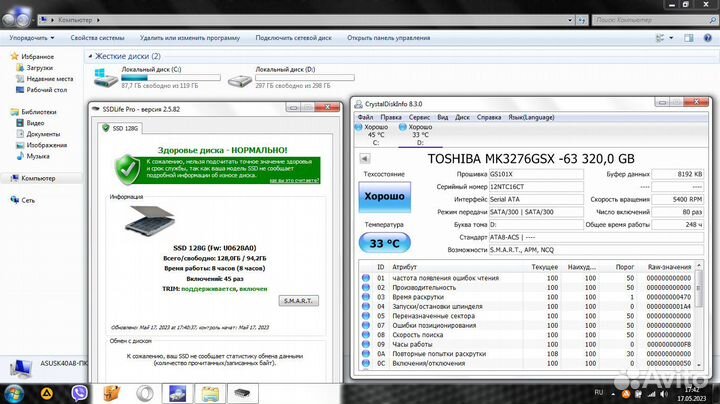Click the 'как вы это считаете?' link
Image resolution: width=720 pixels, height=404 pixels.
294,180
